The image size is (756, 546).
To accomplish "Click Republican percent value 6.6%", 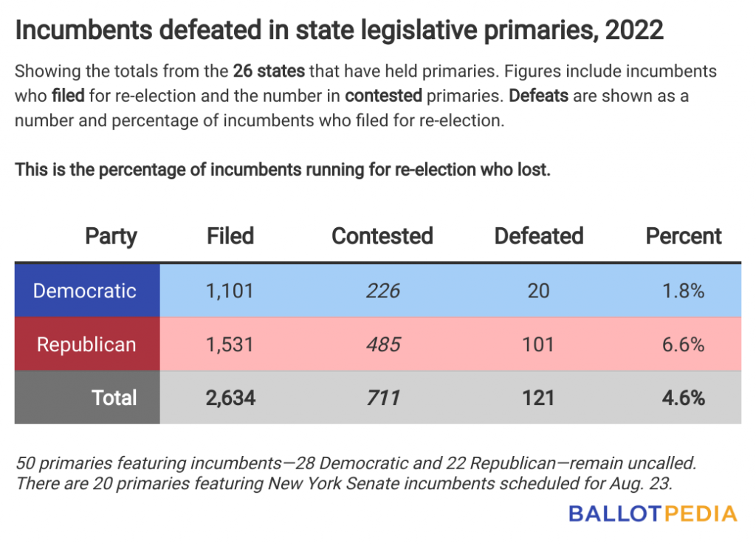I will click(x=683, y=345).
